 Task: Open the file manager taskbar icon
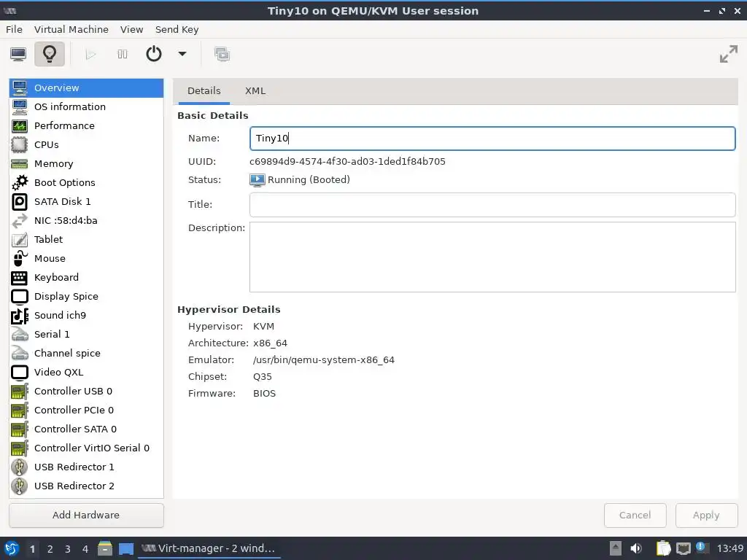[105, 548]
